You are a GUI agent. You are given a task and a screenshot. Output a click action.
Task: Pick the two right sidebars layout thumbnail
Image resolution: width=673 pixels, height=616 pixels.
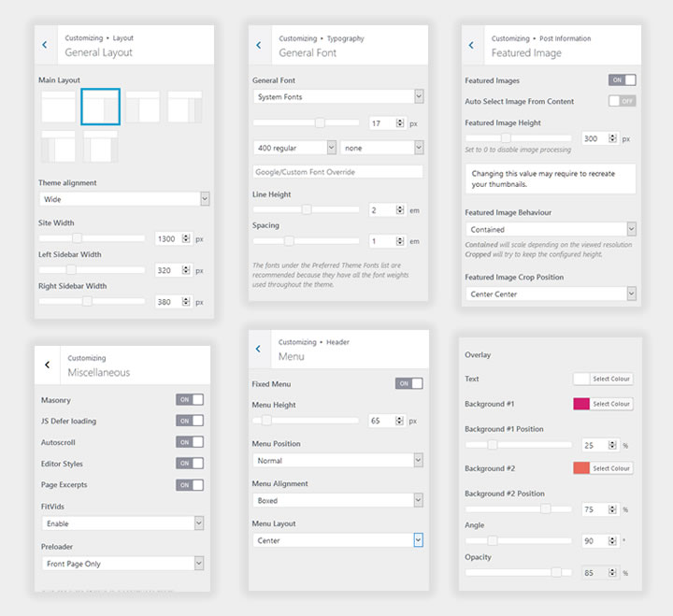[184, 107]
